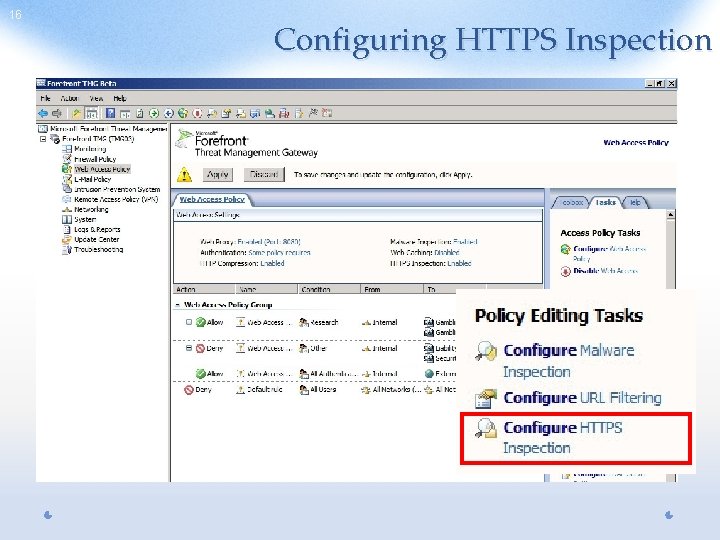The height and width of the screenshot is (540, 720).
Task: Click the Remote Access Policy (VPN) tree icon
Action: [67, 199]
